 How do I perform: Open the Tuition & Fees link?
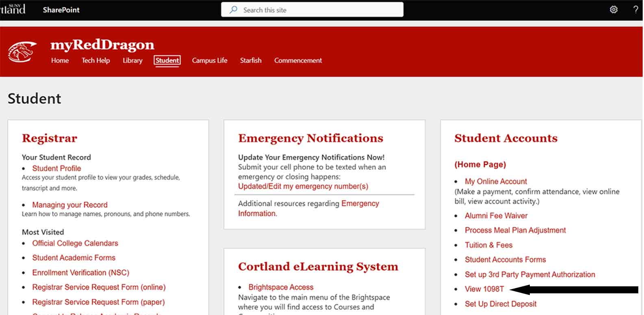[x=488, y=245]
